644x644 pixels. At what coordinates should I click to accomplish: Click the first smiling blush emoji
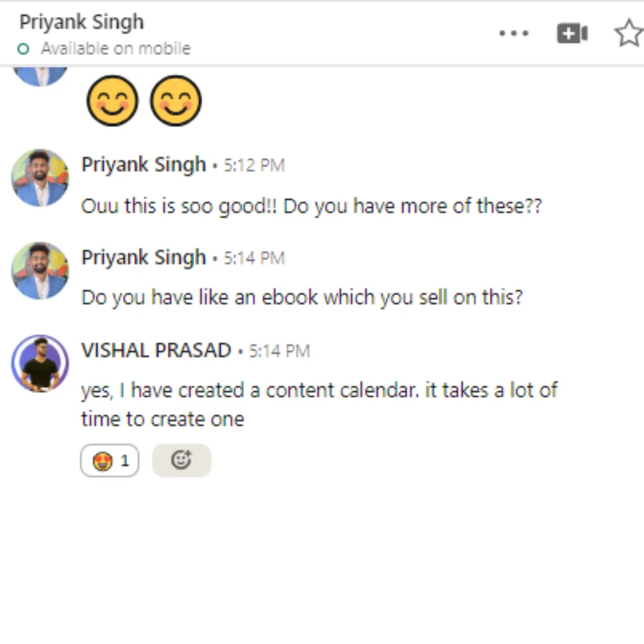[112, 101]
